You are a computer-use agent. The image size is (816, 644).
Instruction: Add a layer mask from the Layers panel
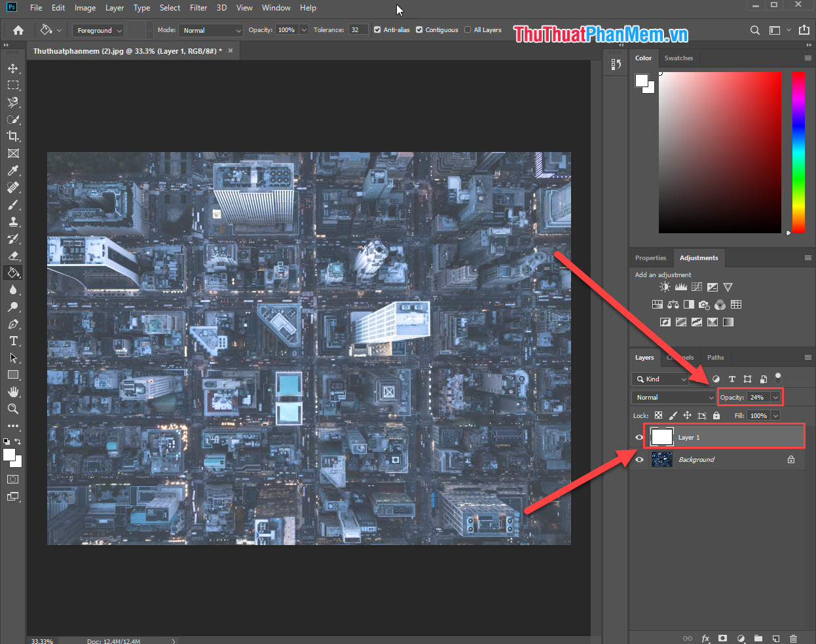pos(723,637)
